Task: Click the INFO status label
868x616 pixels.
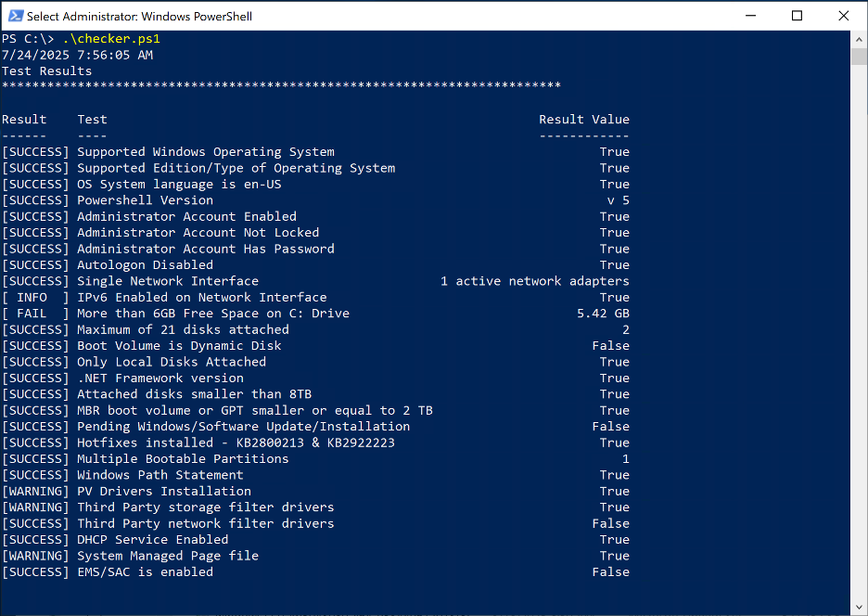Action: pyautogui.click(x=35, y=298)
